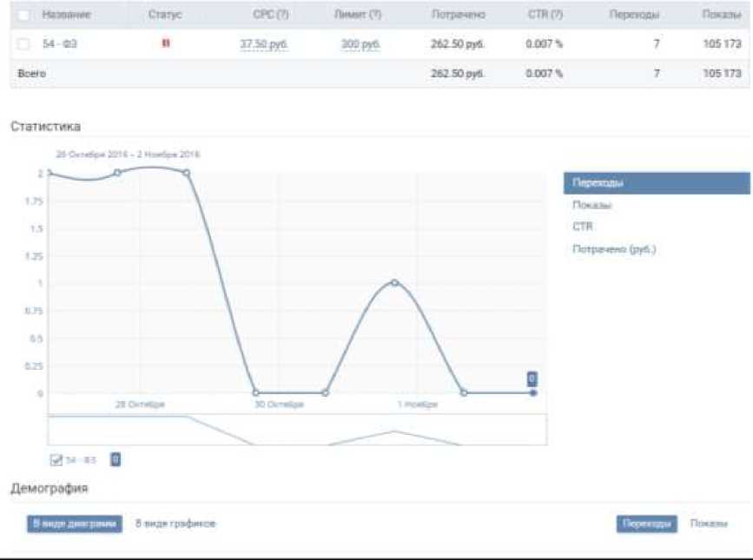Open the 54 - ФЗ ad name link
This screenshot has width=753, height=560.
coord(60,43)
